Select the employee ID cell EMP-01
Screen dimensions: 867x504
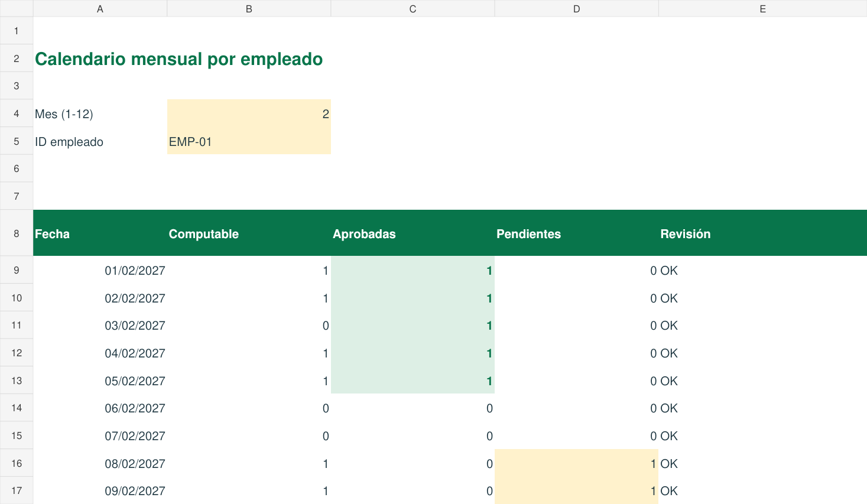point(249,141)
